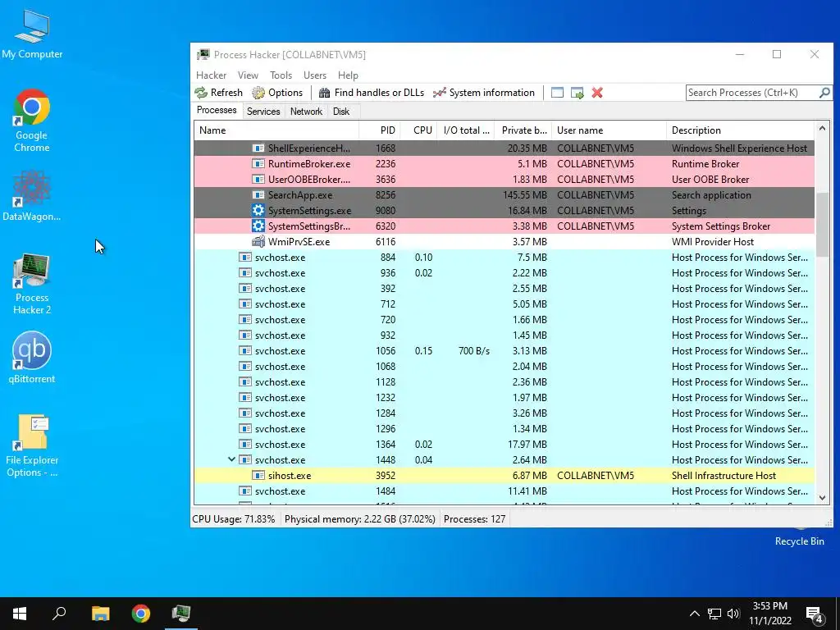Click the sihost.exe process icon

(x=258, y=476)
